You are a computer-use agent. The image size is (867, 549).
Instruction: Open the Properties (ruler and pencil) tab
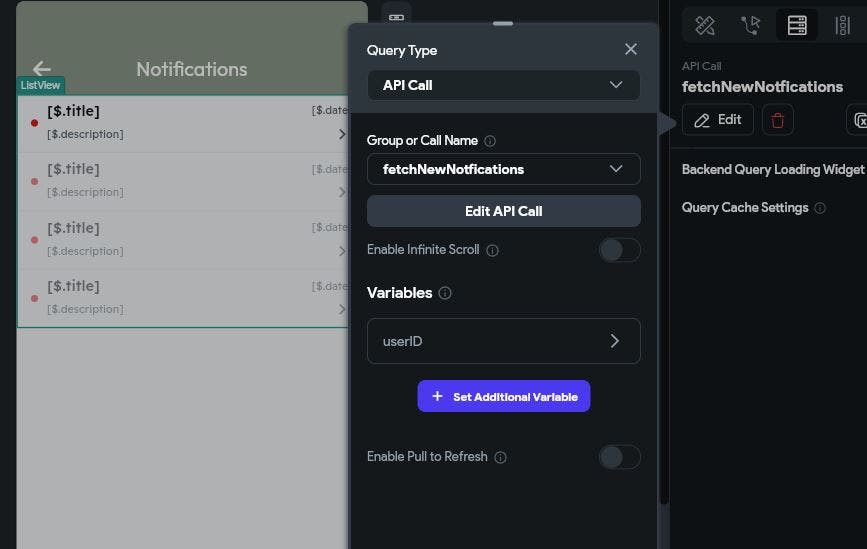click(705, 26)
